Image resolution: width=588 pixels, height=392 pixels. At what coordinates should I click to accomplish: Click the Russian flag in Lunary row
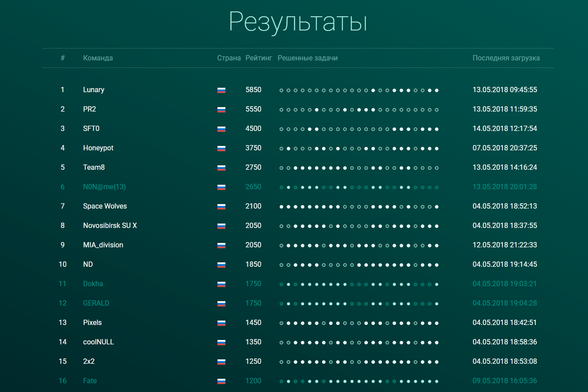pos(221,90)
